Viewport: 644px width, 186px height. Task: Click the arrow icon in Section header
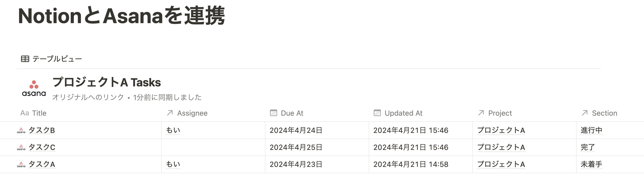585,113
